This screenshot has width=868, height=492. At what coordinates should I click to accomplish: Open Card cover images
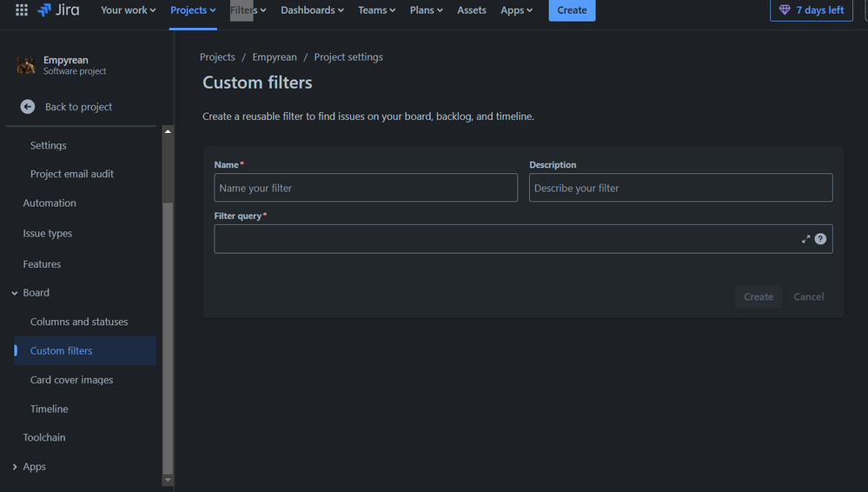point(71,380)
